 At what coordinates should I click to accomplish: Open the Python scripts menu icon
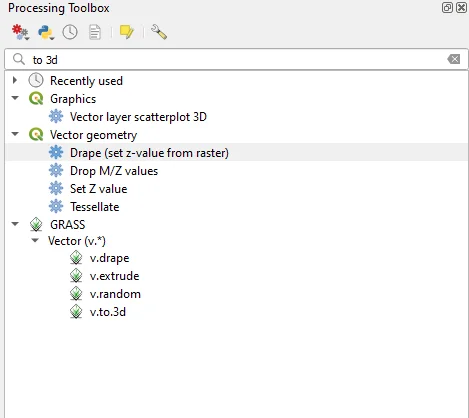coord(46,32)
